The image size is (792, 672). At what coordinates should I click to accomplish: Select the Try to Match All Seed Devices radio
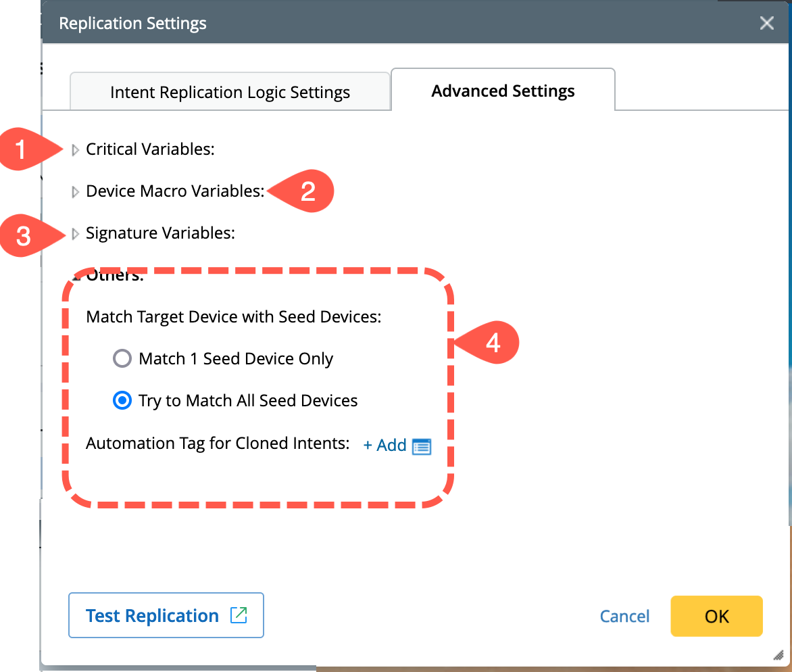[122, 401]
